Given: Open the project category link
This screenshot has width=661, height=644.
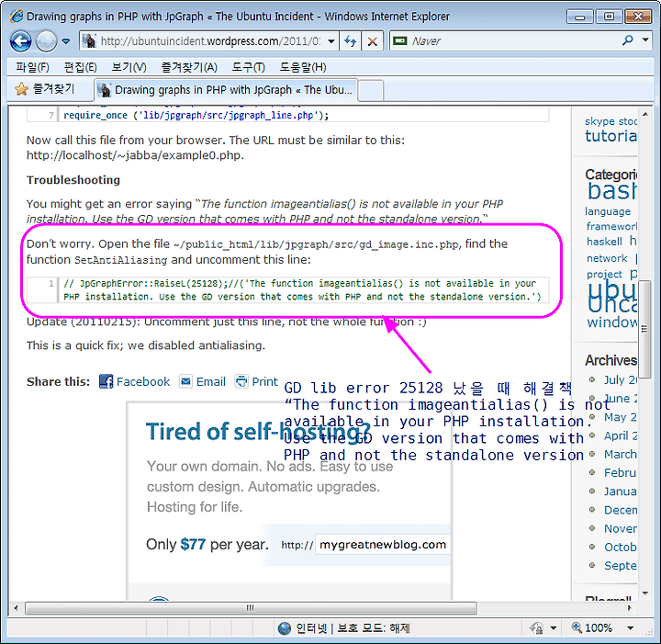Looking at the screenshot, I should click(604, 274).
